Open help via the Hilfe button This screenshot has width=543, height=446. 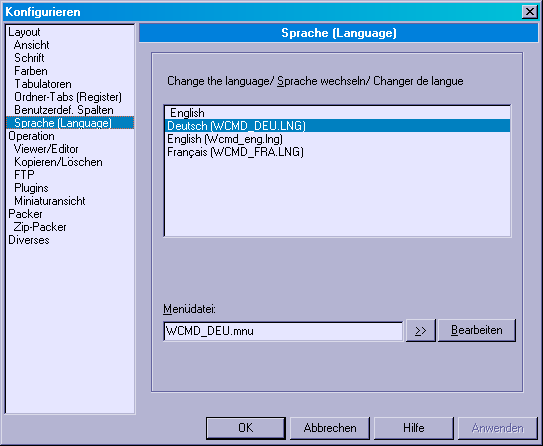(x=414, y=428)
